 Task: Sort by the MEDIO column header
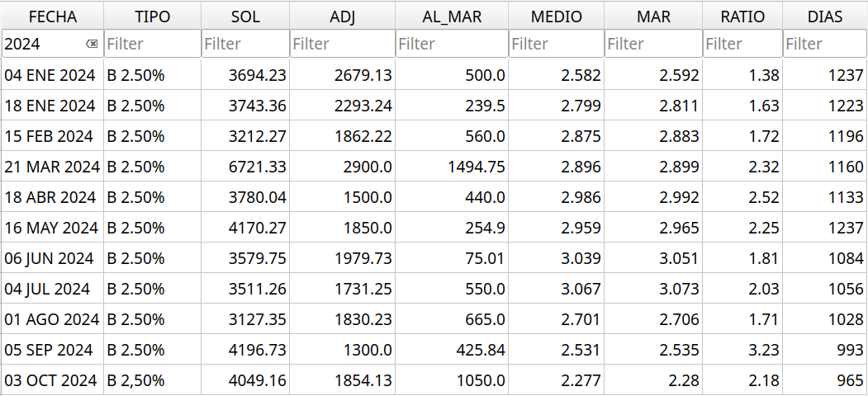tap(556, 16)
